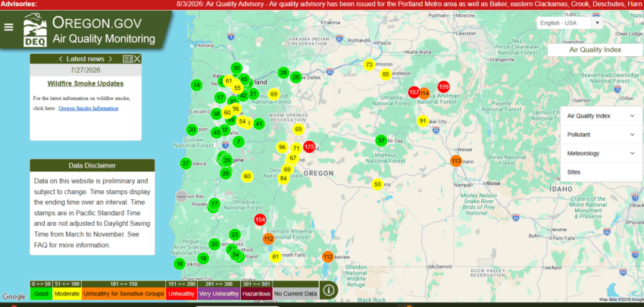644x307 pixels.
Task: Select the green 7 station marker
Action: coord(238,142)
